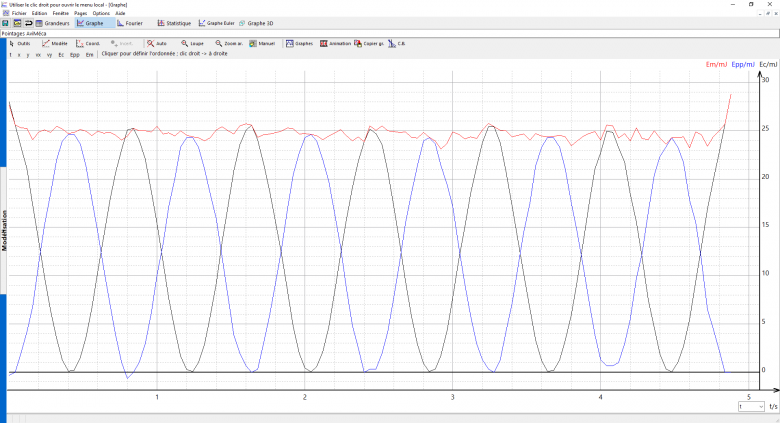Open the Statistique view
Viewport: 780px width, 423px height.
coord(174,23)
